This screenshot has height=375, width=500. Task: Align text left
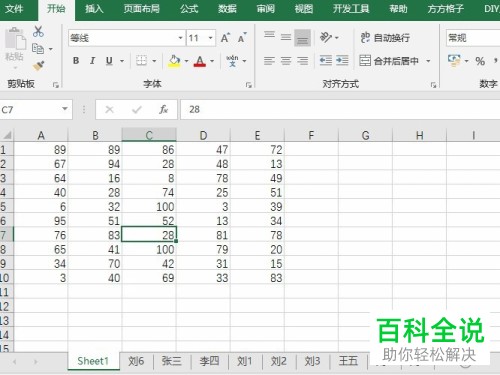tap(269, 61)
